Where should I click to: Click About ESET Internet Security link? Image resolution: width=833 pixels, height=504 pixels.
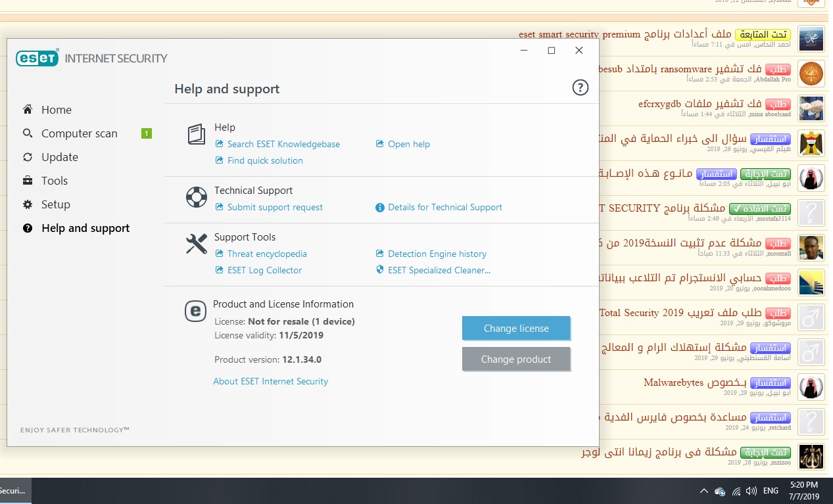coord(270,381)
